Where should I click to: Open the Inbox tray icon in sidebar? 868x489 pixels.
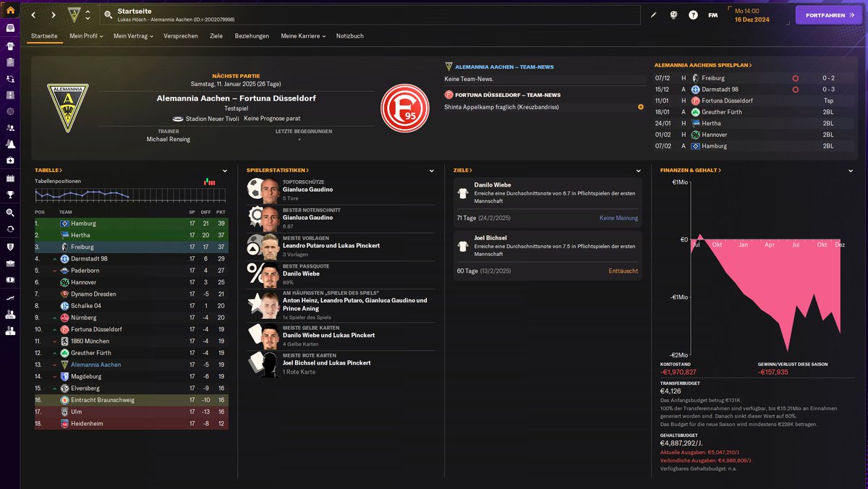coord(10,28)
